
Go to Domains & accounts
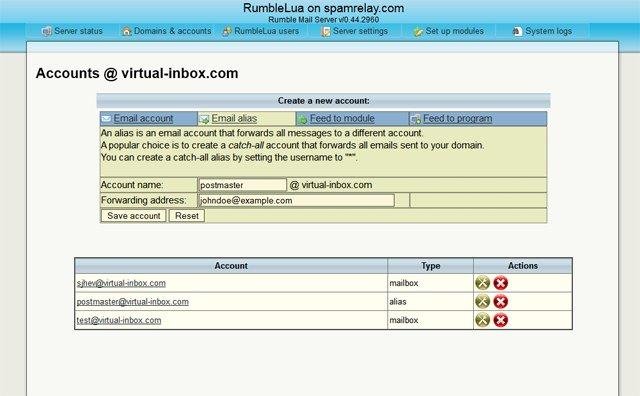[x=172, y=31]
